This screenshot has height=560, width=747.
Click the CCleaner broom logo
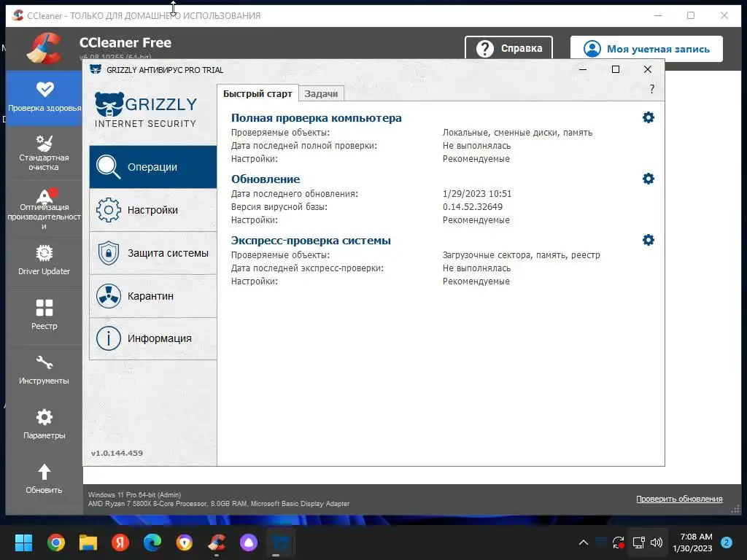pyautogui.click(x=44, y=47)
